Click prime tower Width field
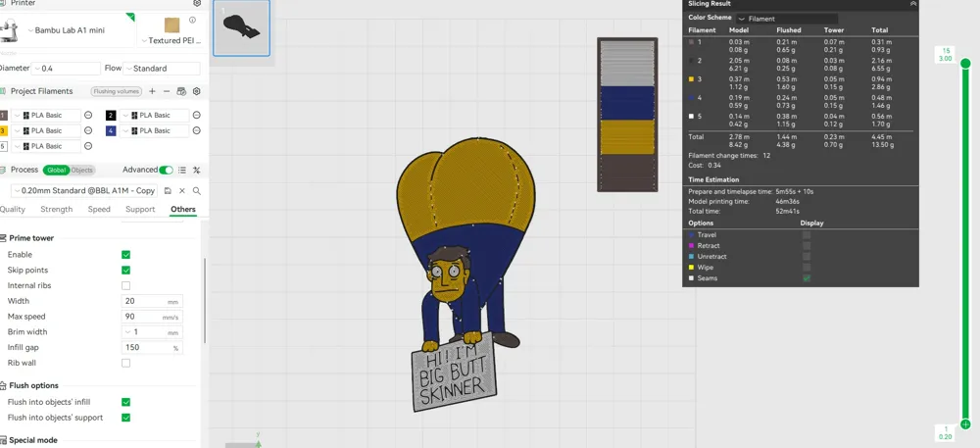This screenshot has height=448, width=980. click(152, 301)
